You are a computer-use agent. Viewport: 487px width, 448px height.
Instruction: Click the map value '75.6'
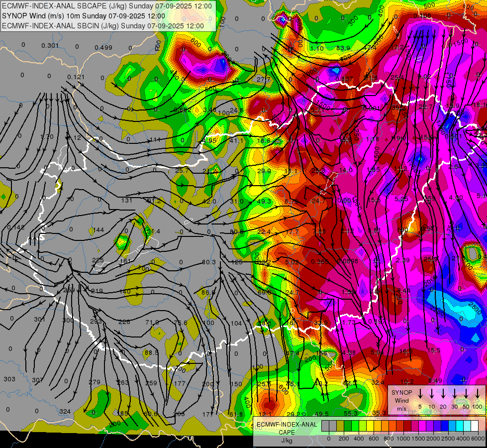181,323
